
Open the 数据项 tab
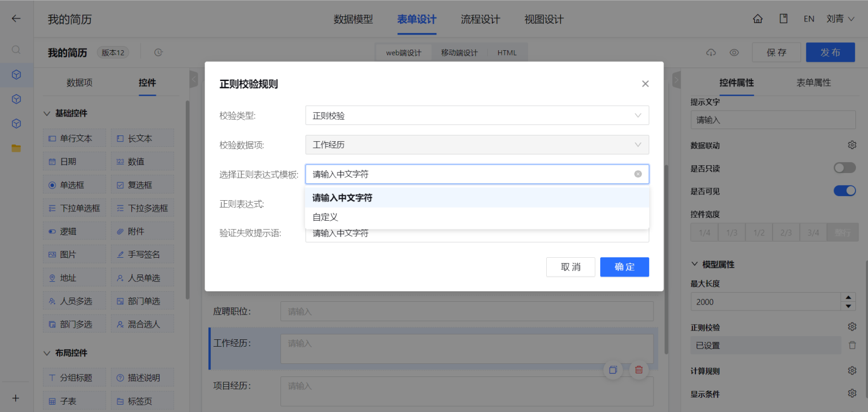pyautogui.click(x=80, y=83)
